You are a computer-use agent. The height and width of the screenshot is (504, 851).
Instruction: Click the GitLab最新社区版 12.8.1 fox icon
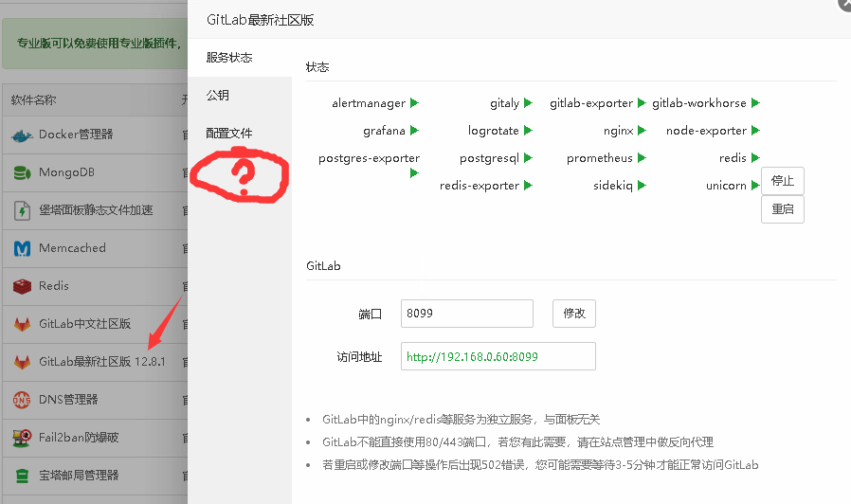point(22,362)
